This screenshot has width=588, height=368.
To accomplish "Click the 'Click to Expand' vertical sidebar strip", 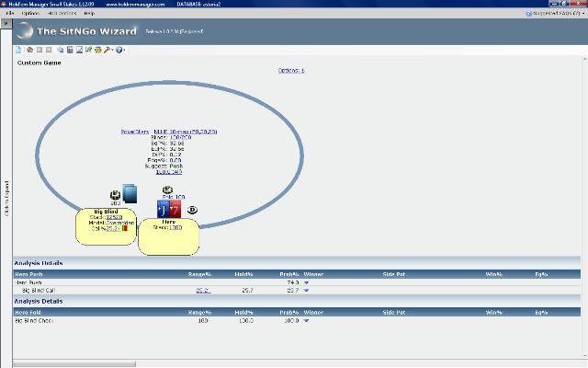I will (x=6, y=199).
